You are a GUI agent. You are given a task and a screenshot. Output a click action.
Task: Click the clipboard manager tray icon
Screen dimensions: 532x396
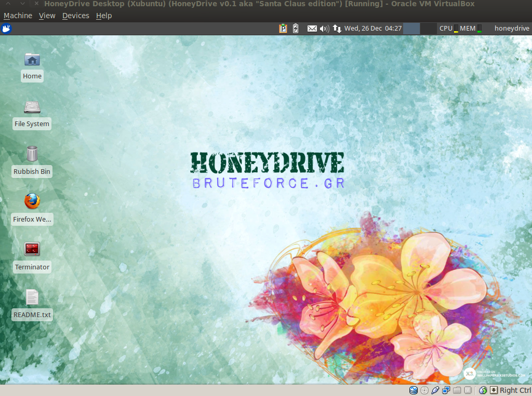(283, 29)
